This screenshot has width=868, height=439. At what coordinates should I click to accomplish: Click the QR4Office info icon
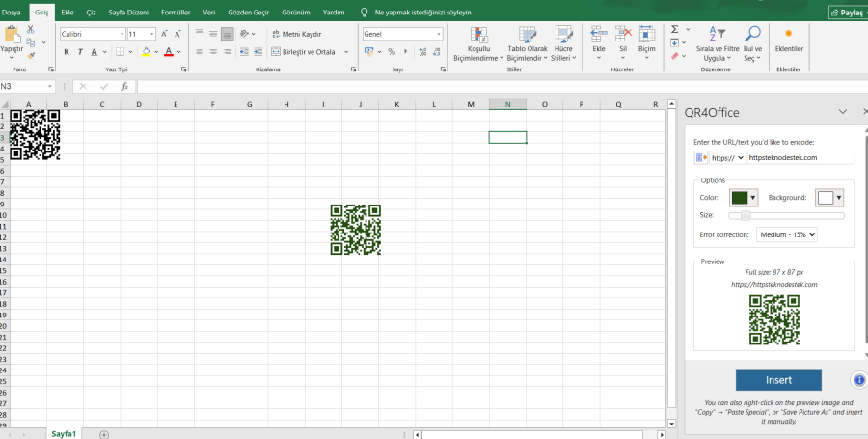[859, 380]
